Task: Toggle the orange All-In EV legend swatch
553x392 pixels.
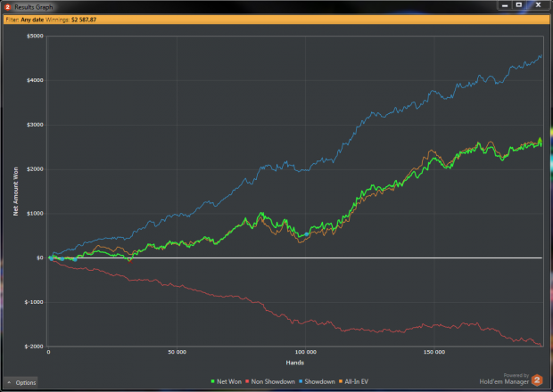Action: [x=341, y=381]
